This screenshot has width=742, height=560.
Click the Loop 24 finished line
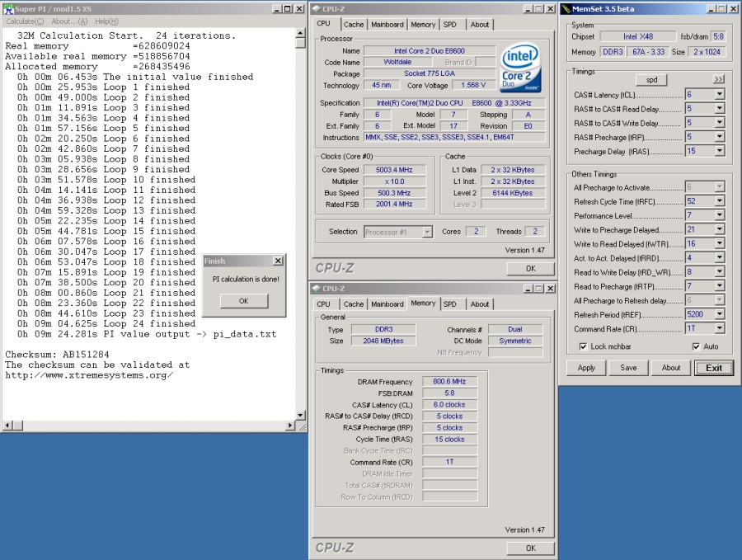(x=106, y=324)
